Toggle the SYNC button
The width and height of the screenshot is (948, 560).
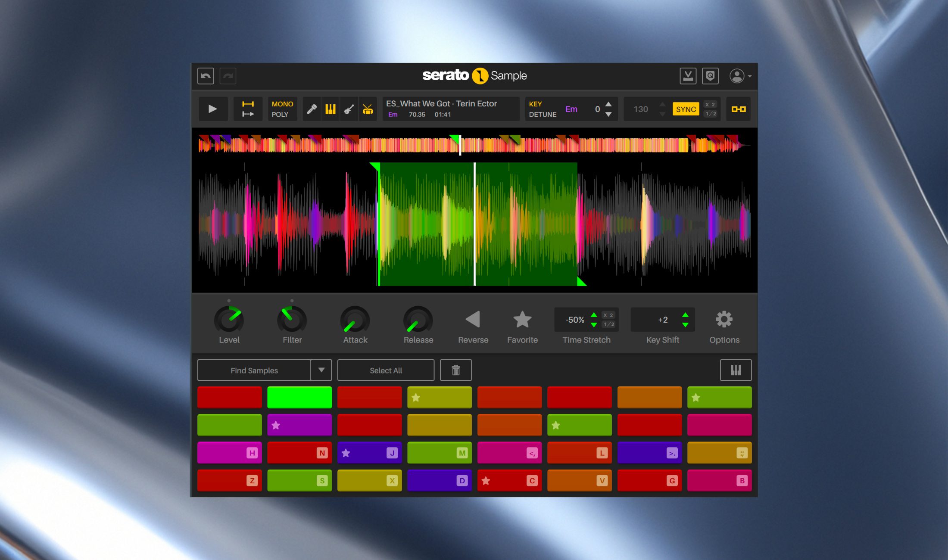[x=686, y=109]
